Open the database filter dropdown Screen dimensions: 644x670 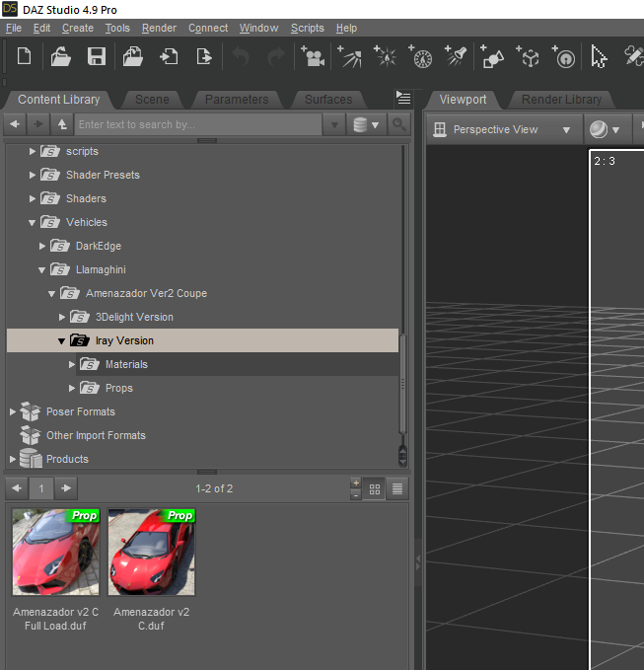coord(367,124)
